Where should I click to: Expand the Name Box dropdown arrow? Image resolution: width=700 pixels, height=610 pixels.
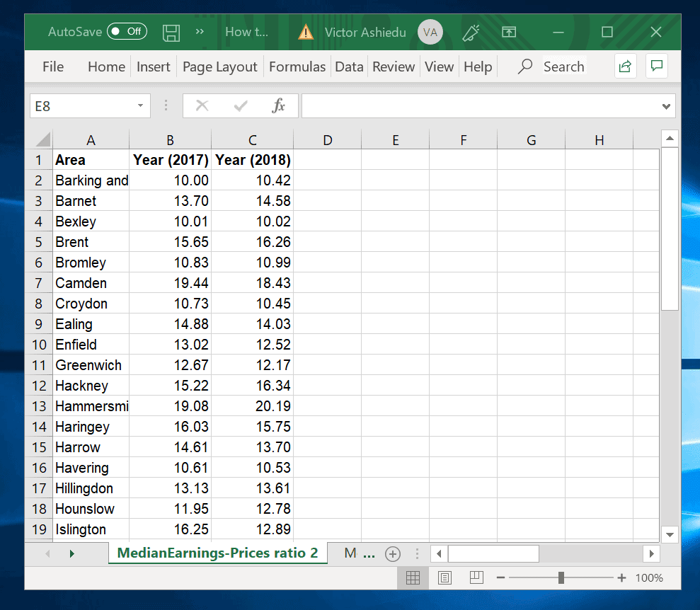coord(140,105)
